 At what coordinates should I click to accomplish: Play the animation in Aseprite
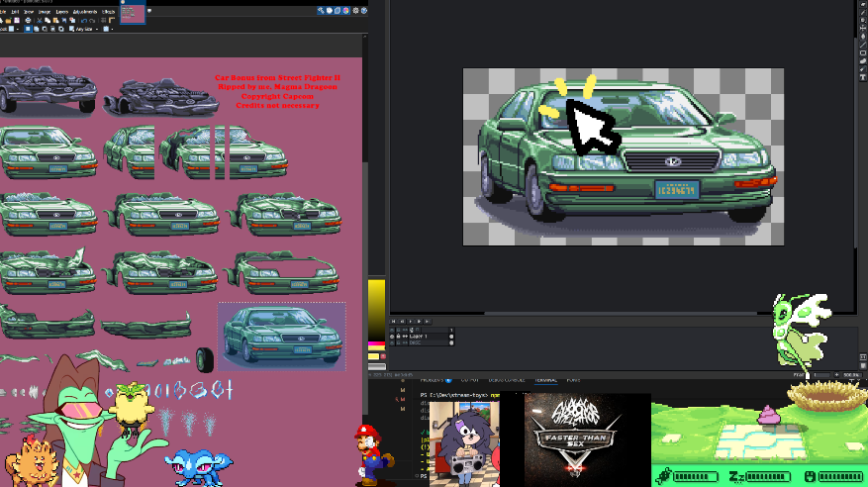(411, 322)
